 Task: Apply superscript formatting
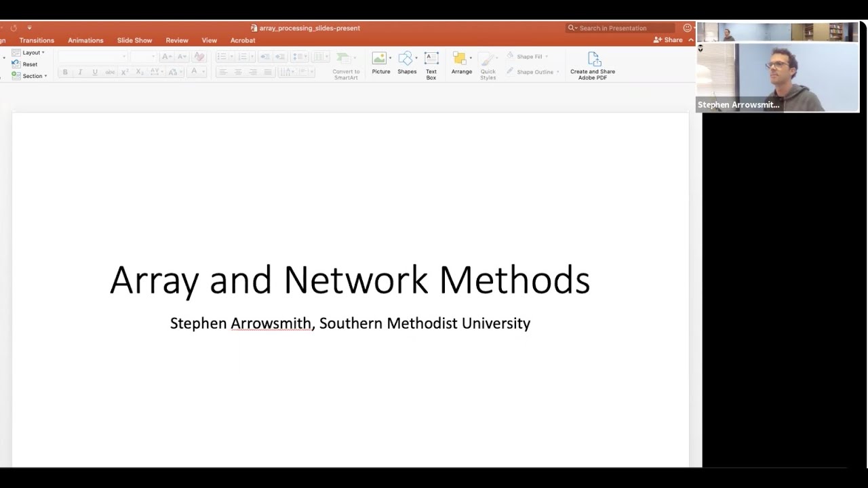pyautogui.click(x=125, y=72)
